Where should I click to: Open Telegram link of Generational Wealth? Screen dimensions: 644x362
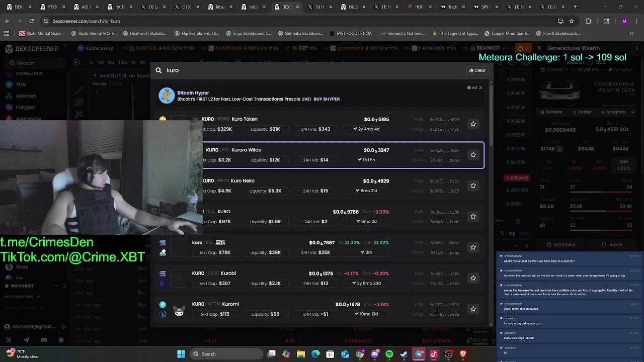[612, 112]
